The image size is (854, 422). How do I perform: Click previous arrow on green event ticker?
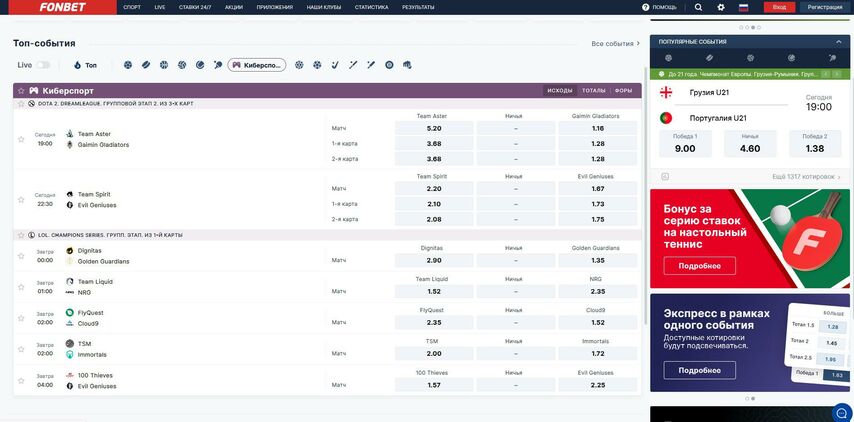pos(826,74)
